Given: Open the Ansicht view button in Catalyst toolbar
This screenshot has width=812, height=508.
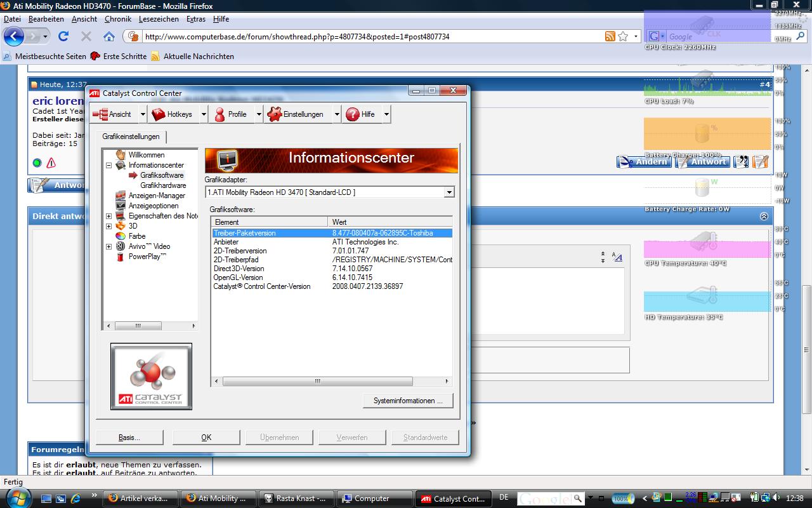Looking at the screenshot, I should tap(112, 114).
